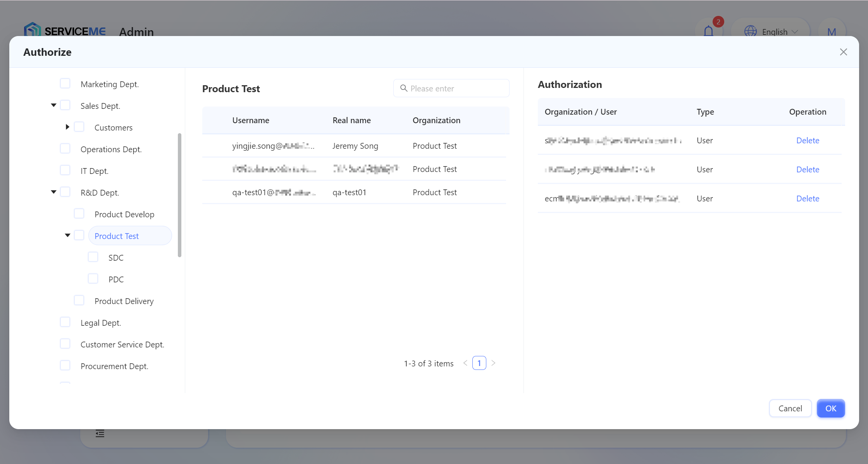The image size is (868, 464).
Task: Click Jeremy Song real name cell
Action: (x=355, y=146)
